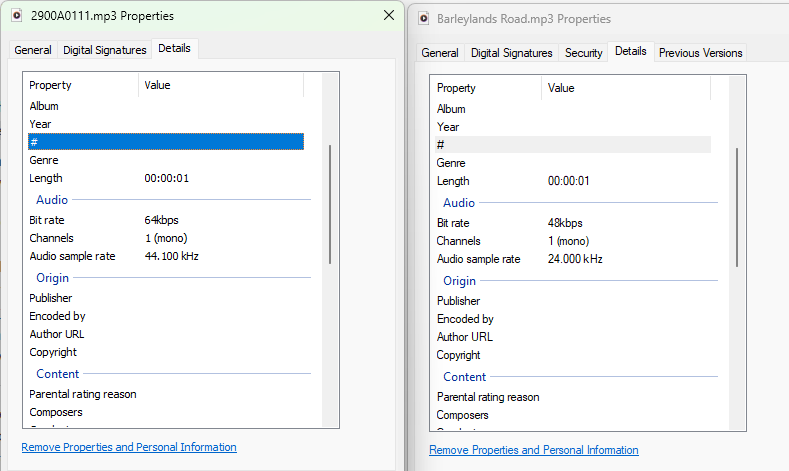Open General tab in Barleylands Road Properties

click(x=440, y=53)
